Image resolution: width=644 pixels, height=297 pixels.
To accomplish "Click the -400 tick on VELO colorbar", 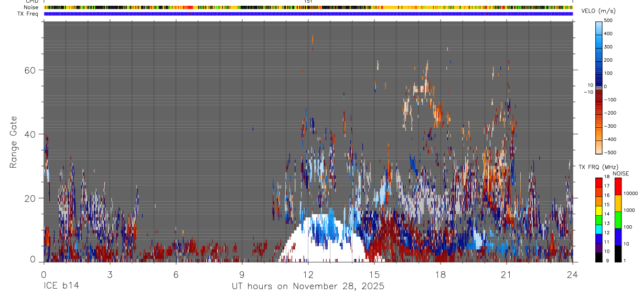I will [x=609, y=139].
